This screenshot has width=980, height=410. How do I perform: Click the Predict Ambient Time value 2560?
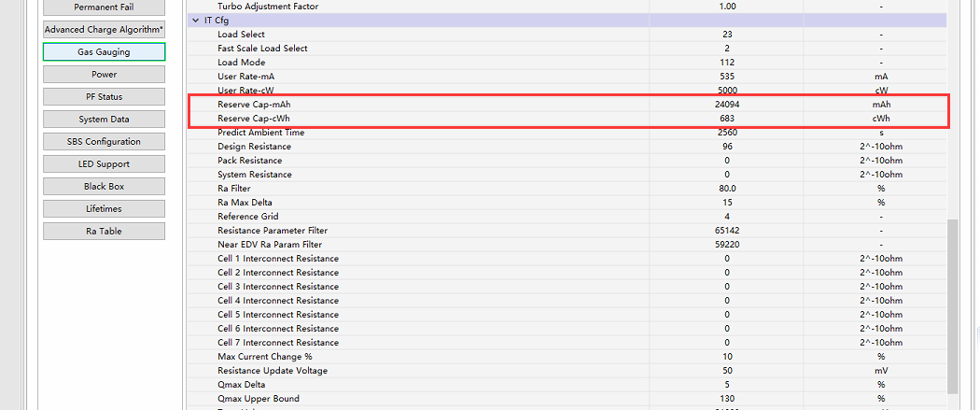(x=726, y=133)
